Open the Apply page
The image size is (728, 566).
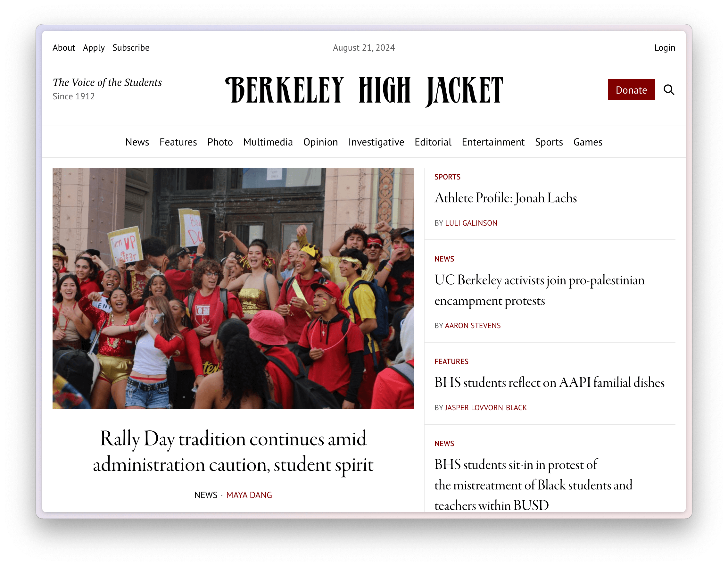click(x=94, y=48)
